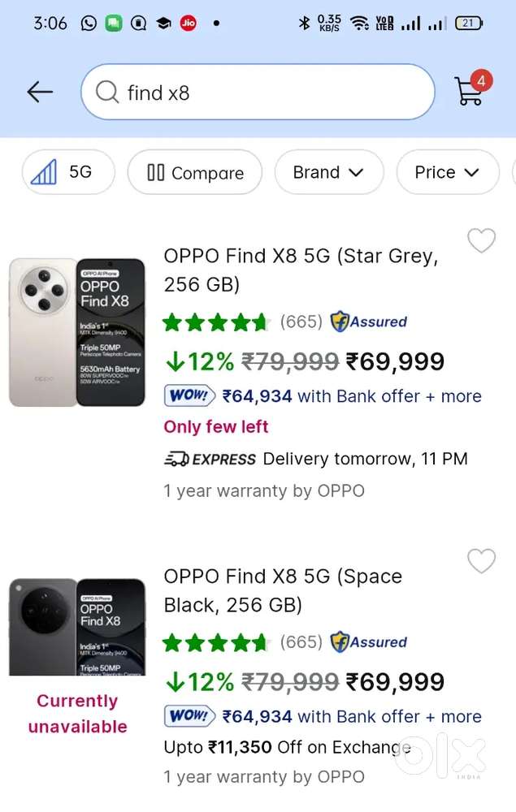Tap the Assured badge on Star Grey
This screenshot has width=516, height=812.
(x=368, y=322)
